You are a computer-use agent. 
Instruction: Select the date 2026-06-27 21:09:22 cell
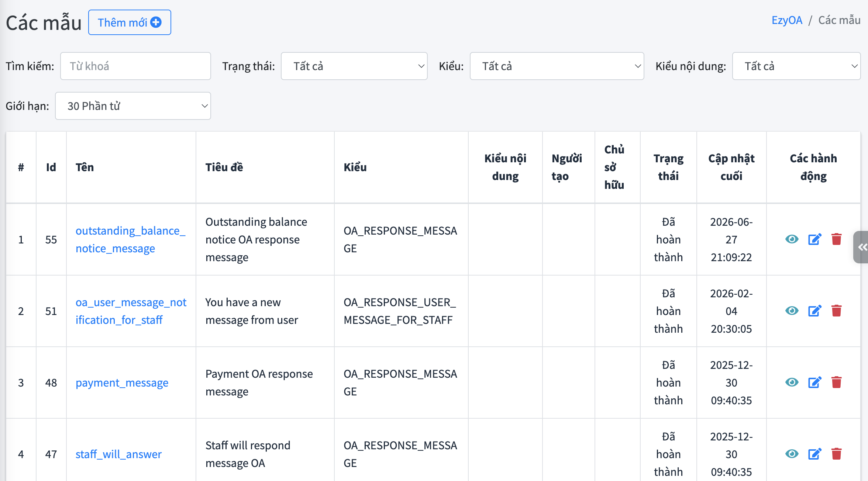coord(731,239)
